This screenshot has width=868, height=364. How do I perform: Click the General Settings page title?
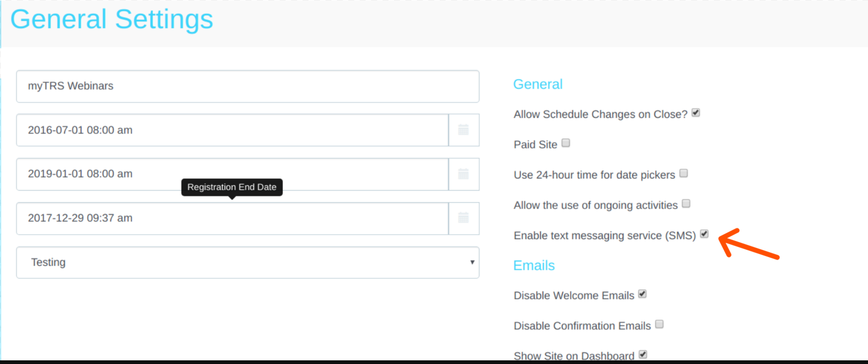112,20
